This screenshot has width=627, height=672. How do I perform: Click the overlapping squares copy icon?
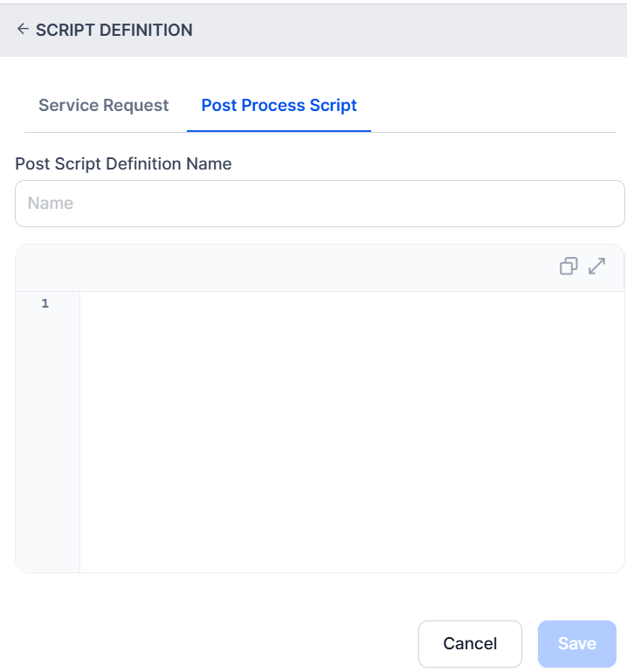pos(568,267)
